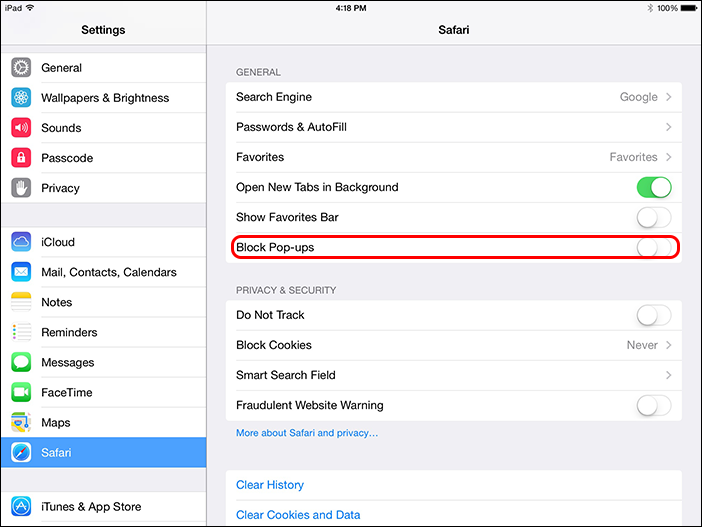Select Messages in settings list

67,362
